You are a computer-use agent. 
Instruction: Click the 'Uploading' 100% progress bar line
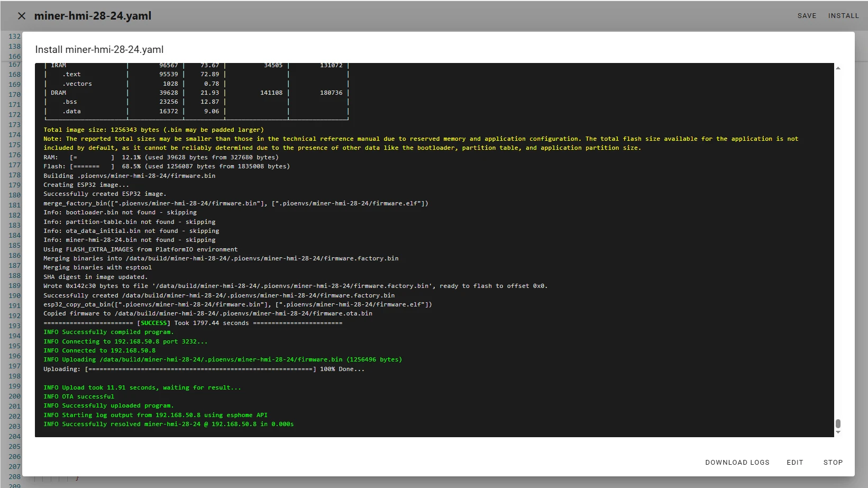tap(204, 369)
